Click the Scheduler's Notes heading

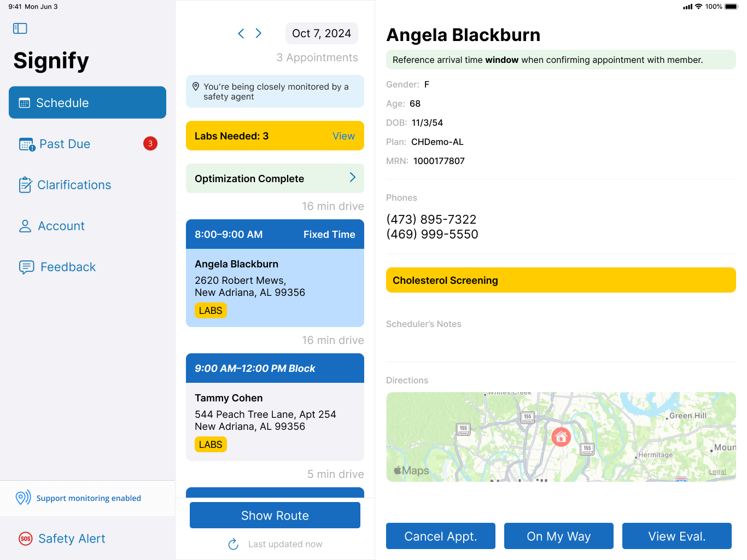pos(424,324)
